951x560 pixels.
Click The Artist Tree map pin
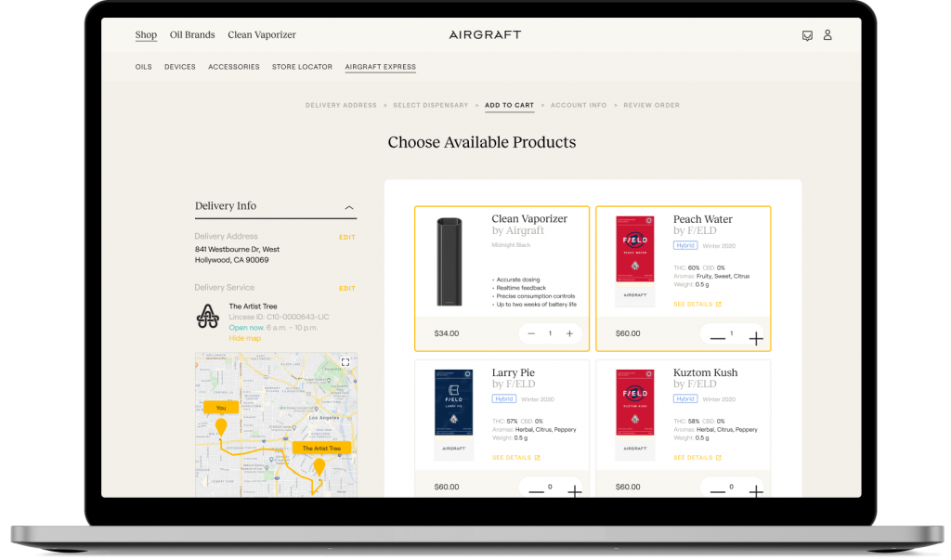[x=319, y=466]
